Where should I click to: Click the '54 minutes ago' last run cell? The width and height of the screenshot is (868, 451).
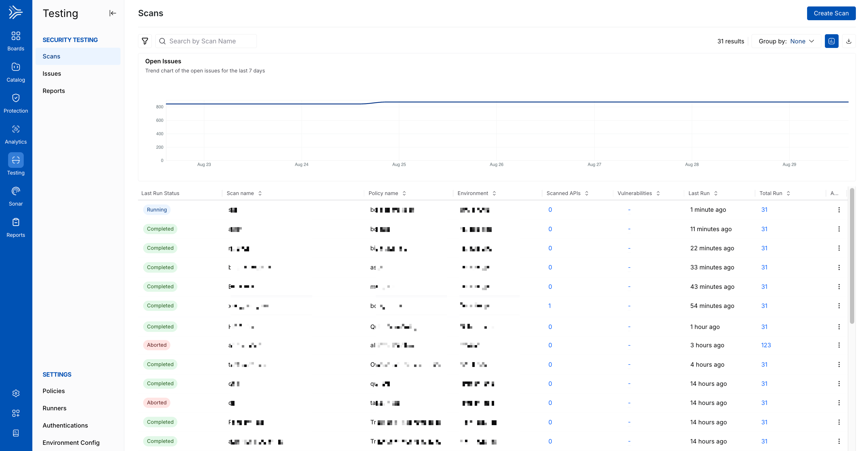tap(712, 306)
